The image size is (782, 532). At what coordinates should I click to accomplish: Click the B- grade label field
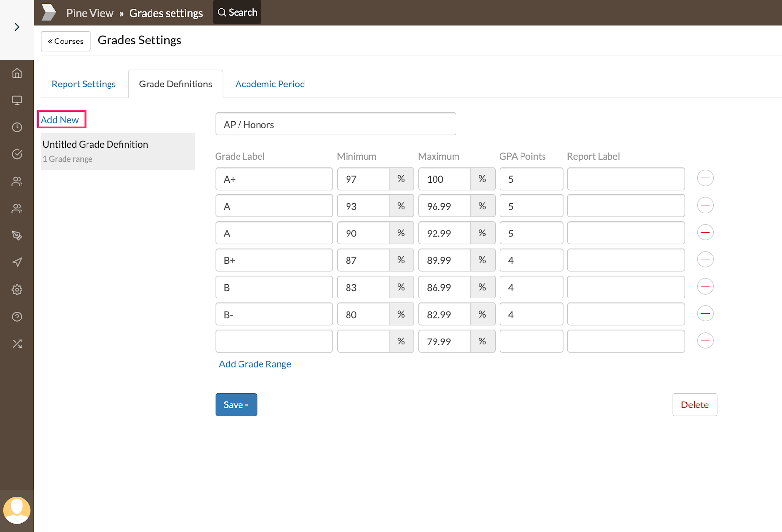pyautogui.click(x=274, y=314)
